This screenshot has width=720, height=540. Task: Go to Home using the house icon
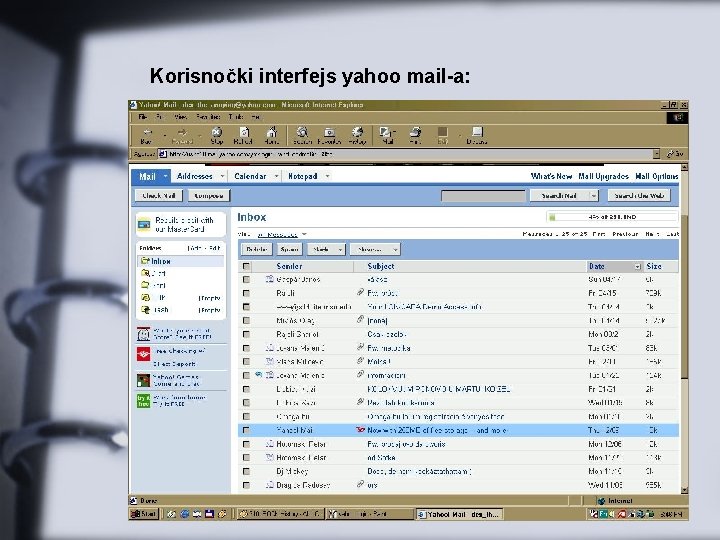click(x=272, y=132)
